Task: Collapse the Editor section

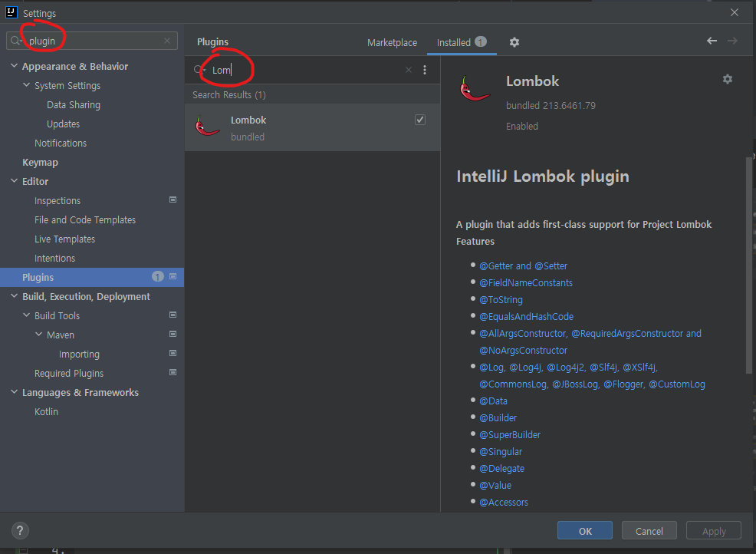Action: click(14, 181)
